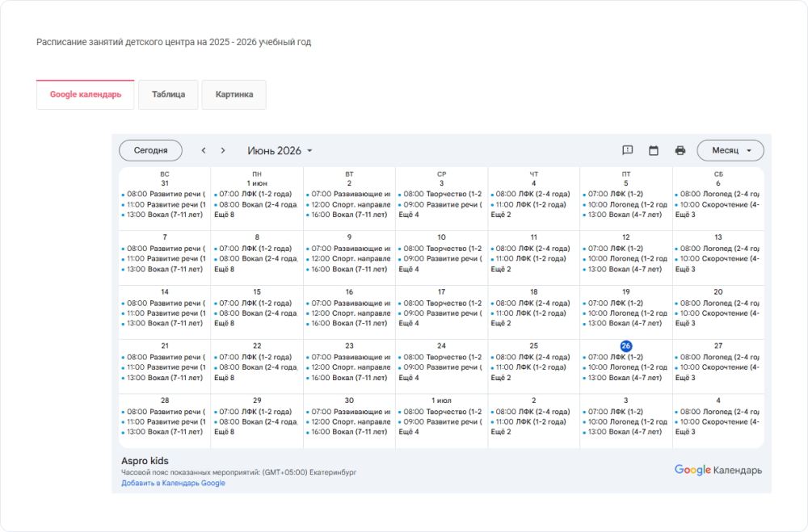Open the 1 июн date header
This screenshot has height=532, width=808.
coord(257,183)
